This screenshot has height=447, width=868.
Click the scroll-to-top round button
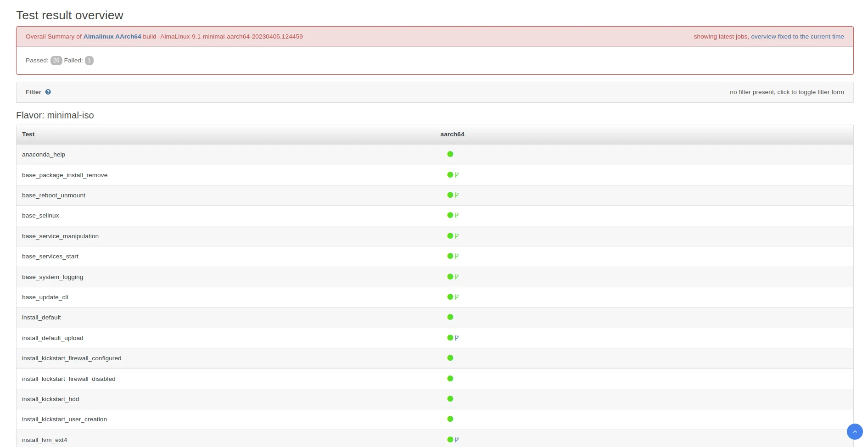coord(854,431)
